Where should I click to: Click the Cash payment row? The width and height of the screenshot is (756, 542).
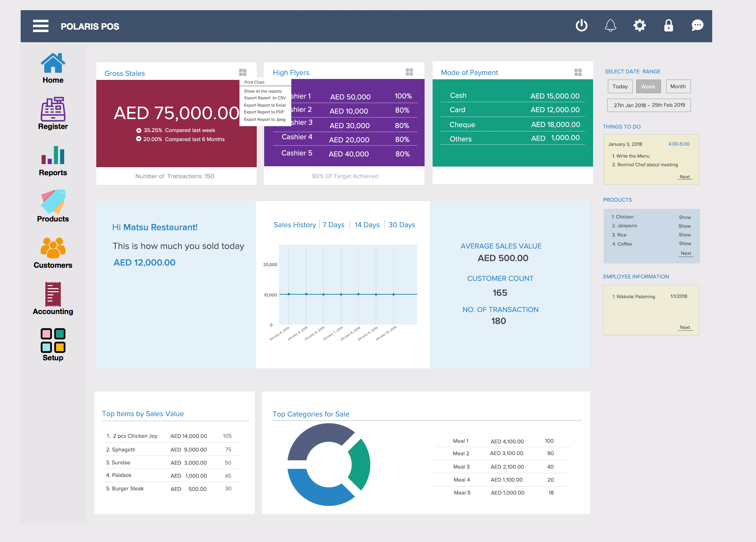(x=513, y=96)
